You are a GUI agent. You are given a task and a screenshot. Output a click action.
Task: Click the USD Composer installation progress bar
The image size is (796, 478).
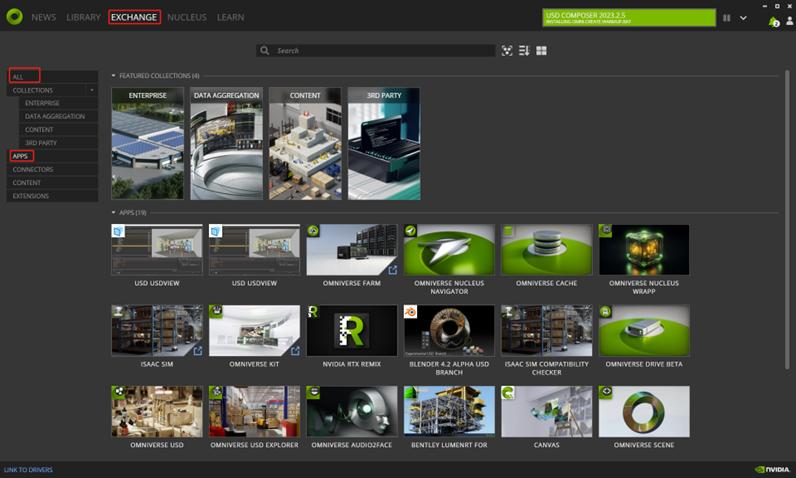(629, 18)
